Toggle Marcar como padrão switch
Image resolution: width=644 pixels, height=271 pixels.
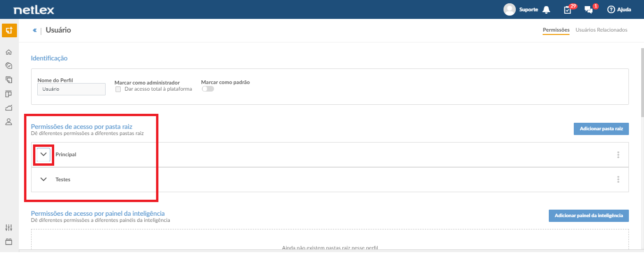coord(207,89)
